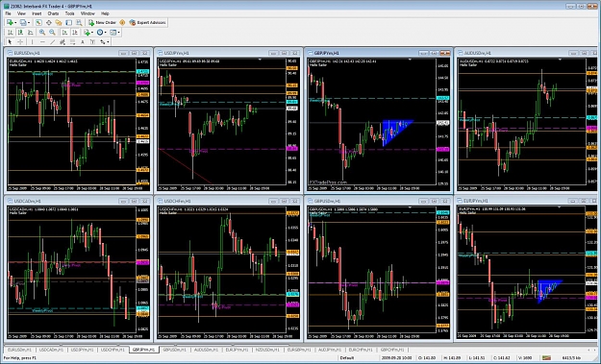Expand the New Chart dropdown arrow
The width and height of the screenshot is (601, 364).
(x=15, y=23)
